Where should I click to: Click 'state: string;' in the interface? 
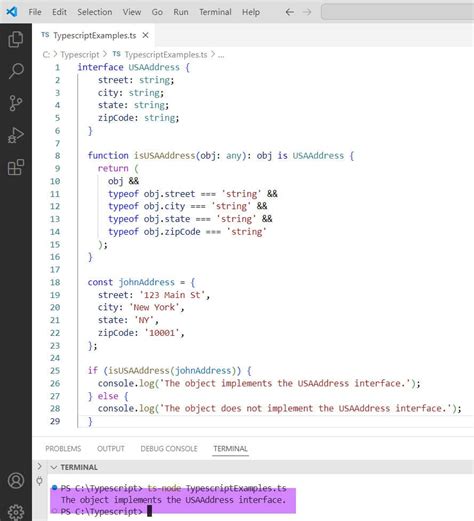tap(133, 105)
